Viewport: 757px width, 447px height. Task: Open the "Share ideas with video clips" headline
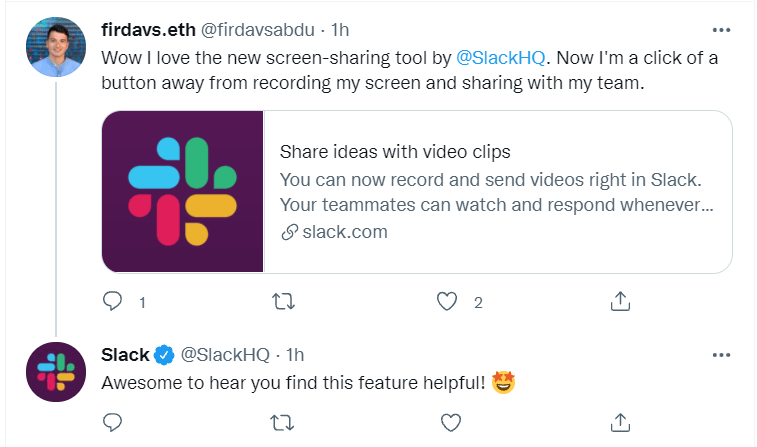(x=395, y=152)
